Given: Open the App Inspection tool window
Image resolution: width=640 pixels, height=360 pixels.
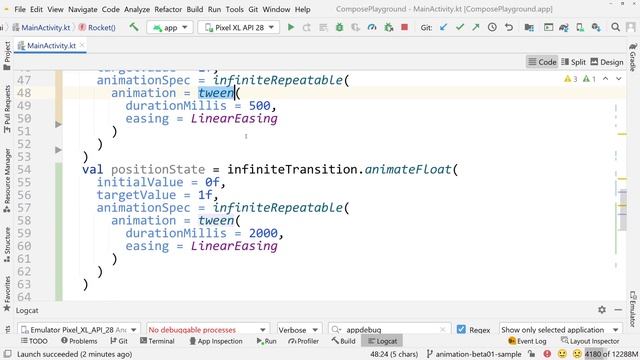Looking at the screenshot, I should click(216, 341).
